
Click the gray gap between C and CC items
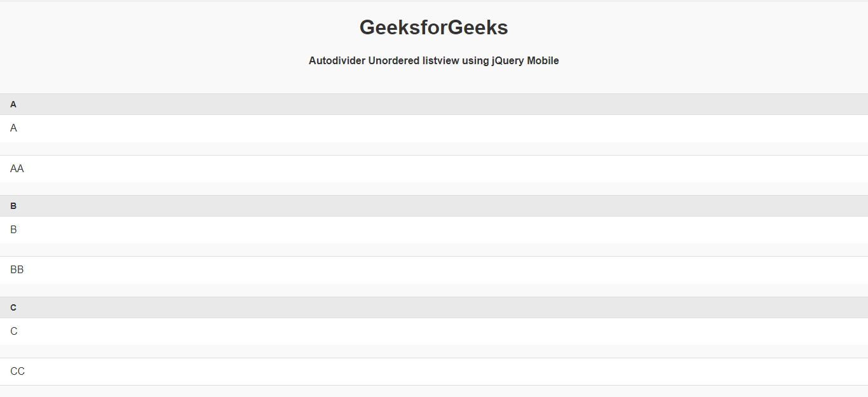[x=434, y=351]
